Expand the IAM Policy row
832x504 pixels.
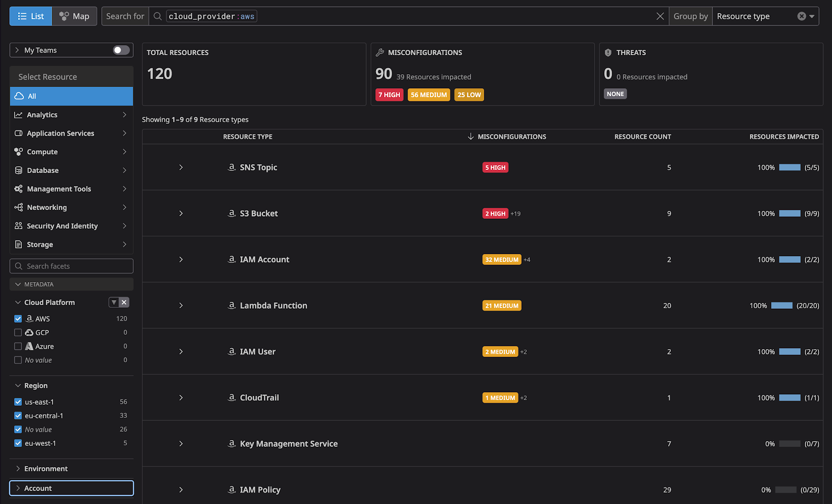(181, 489)
